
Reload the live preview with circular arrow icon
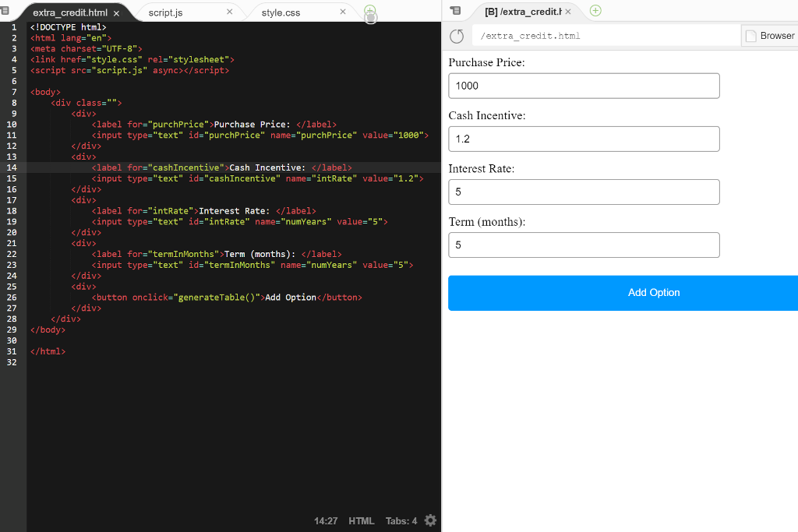pyautogui.click(x=457, y=35)
